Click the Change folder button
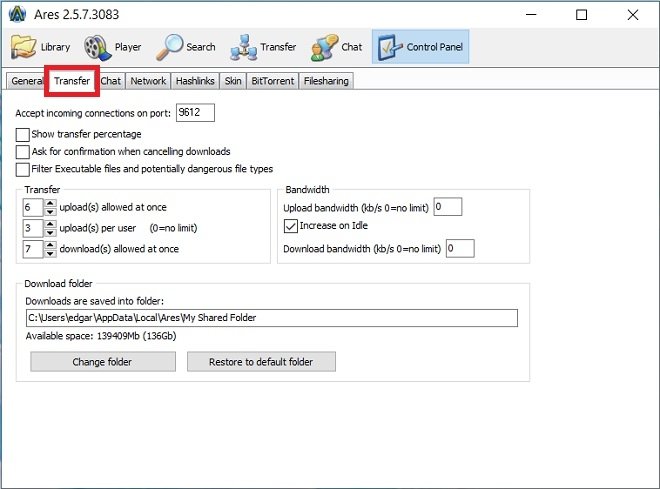Image resolution: width=660 pixels, height=489 pixels. click(x=103, y=362)
